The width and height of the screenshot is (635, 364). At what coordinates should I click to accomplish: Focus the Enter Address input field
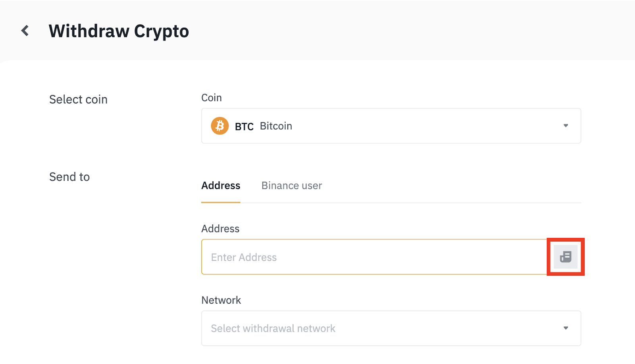pos(373,257)
